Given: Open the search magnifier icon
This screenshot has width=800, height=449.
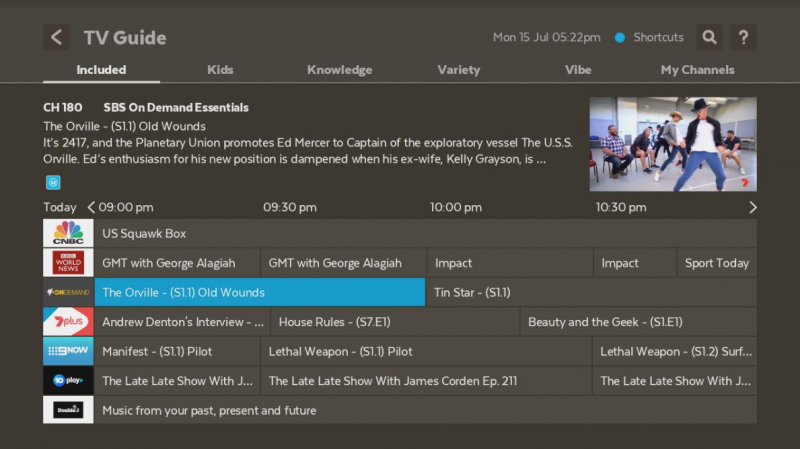Looking at the screenshot, I should (x=709, y=37).
